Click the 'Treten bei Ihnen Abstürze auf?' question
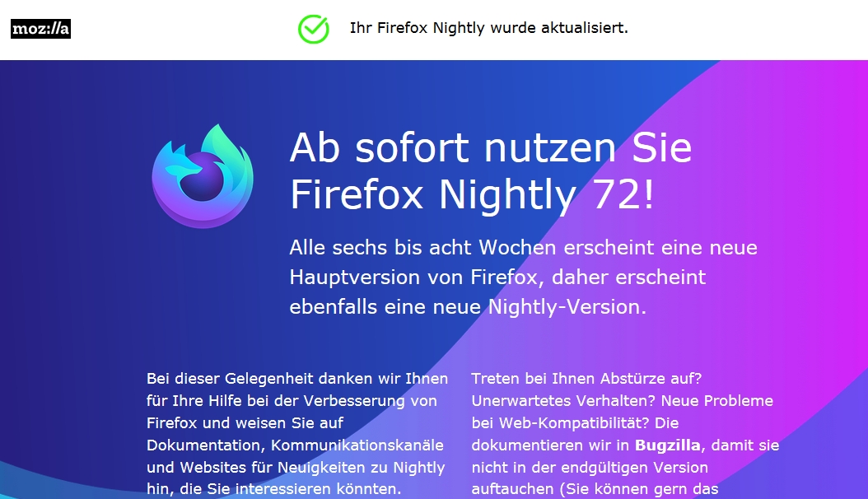Viewport: 868px width, 499px height. [x=586, y=379]
